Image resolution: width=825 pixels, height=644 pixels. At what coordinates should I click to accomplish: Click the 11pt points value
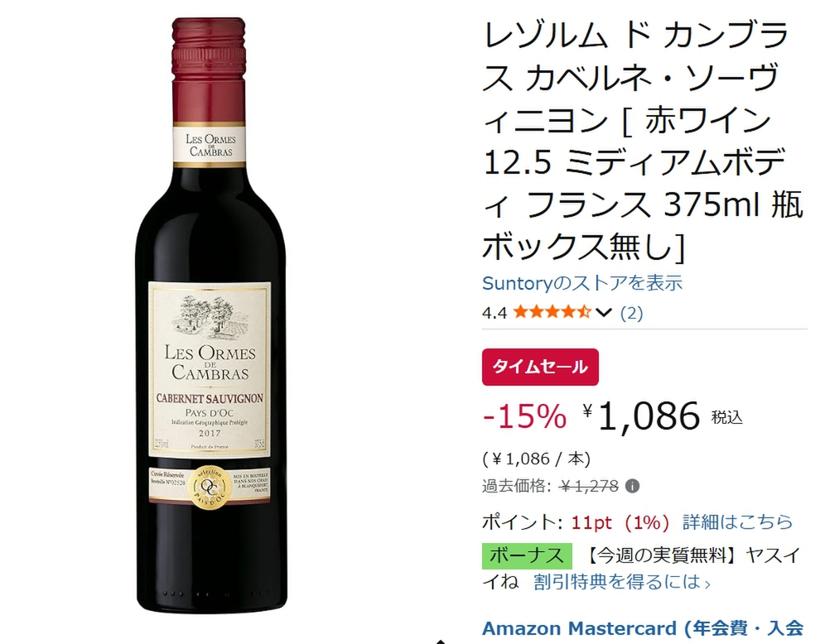pos(591,522)
